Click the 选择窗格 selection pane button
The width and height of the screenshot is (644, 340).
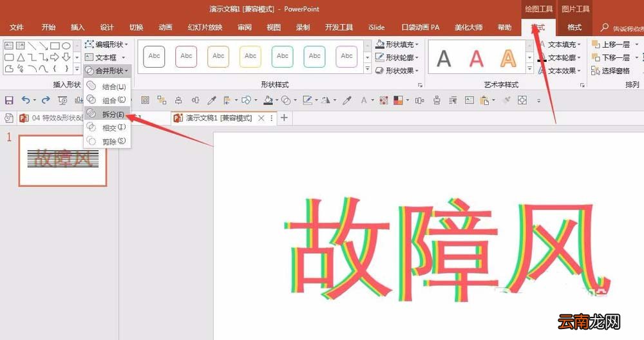tap(611, 71)
